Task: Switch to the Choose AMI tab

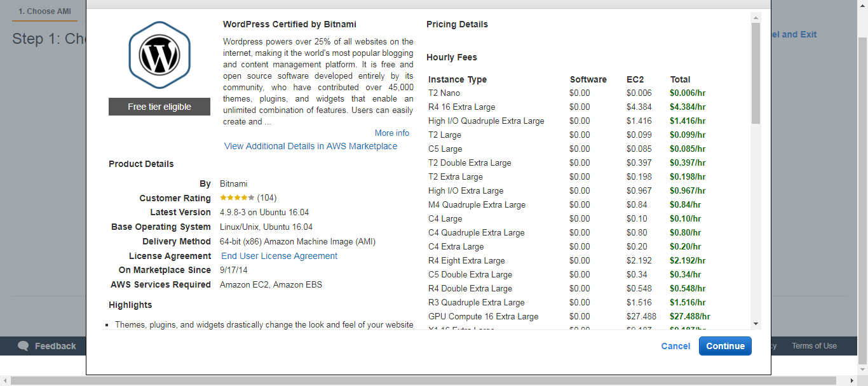Action: pos(44,11)
